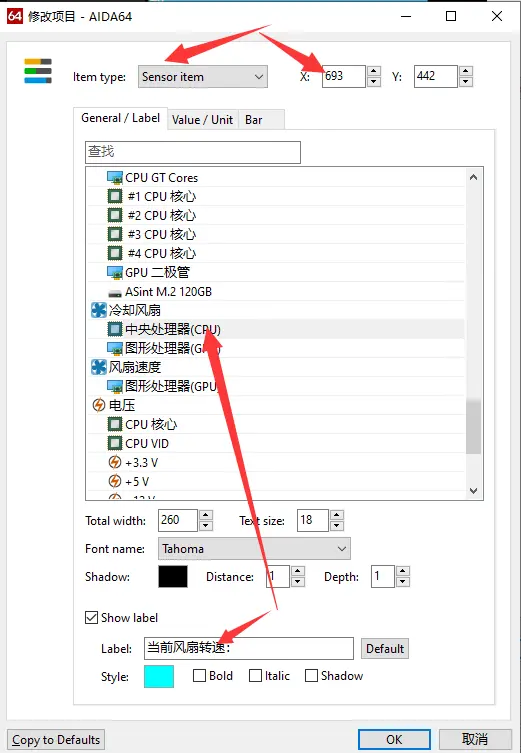Open the black Shadow color swatch
Viewport: 521px width, 753px height.
(x=173, y=577)
